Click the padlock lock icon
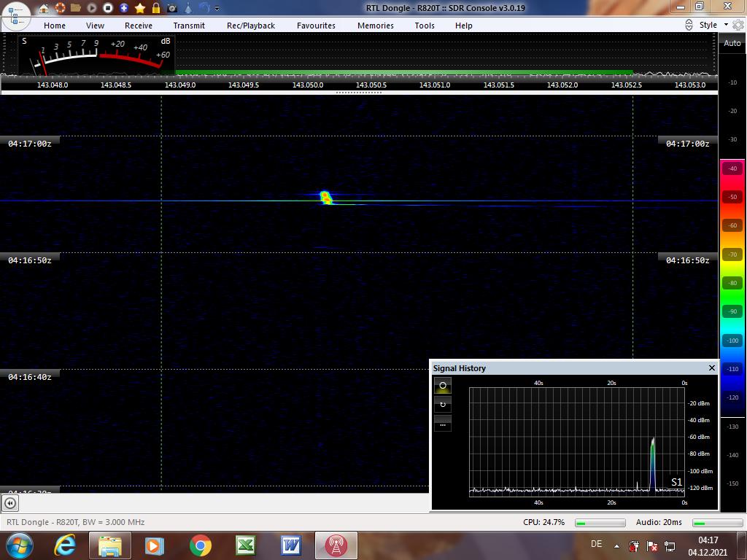The height and width of the screenshot is (560, 747). pyautogui.click(x=156, y=8)
